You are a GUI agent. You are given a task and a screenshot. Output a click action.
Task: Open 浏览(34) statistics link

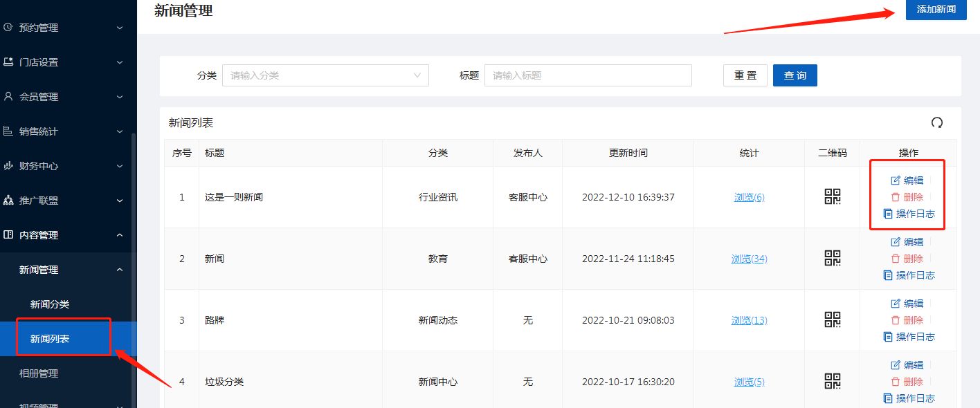click(749, 259)
